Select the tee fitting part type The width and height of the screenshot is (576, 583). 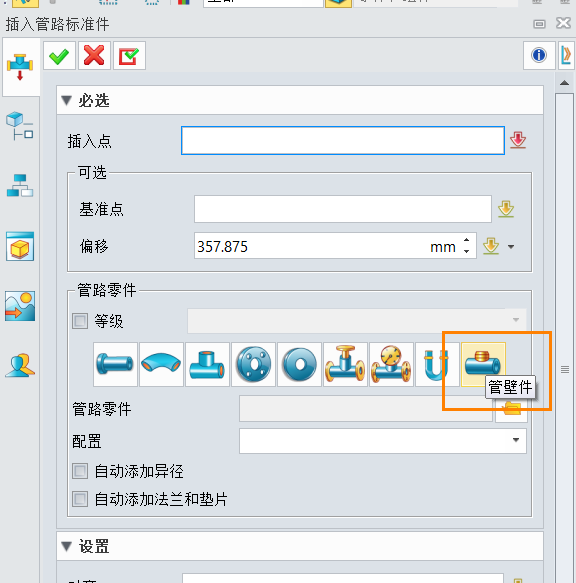207,364
